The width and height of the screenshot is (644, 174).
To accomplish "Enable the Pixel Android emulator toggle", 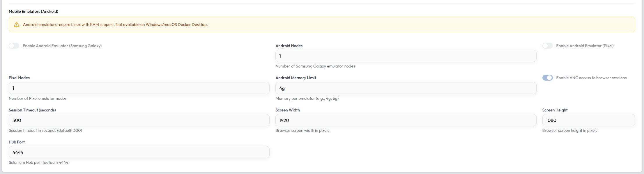I will click(547, 46).
